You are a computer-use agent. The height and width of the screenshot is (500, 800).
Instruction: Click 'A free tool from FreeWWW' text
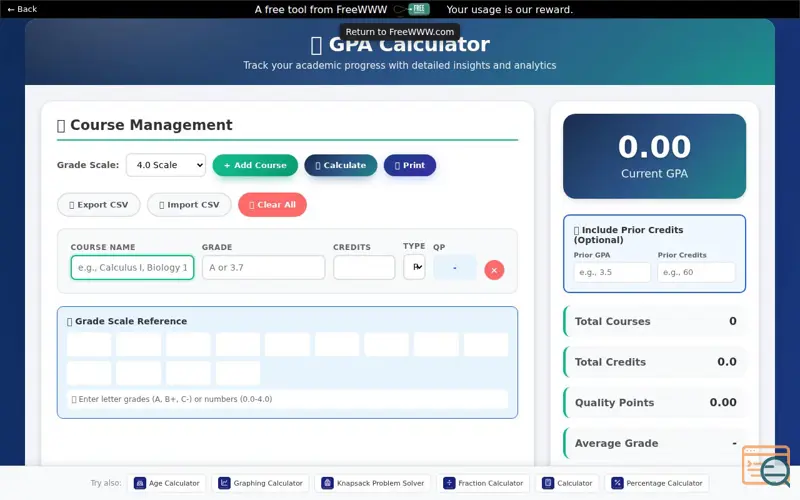coord(321,10)
